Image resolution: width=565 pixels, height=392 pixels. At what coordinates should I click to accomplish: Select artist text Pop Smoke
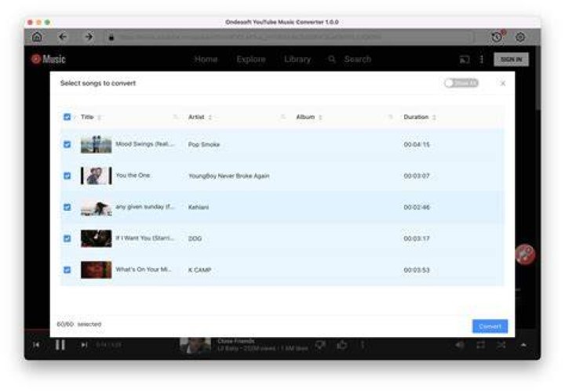[204, 144]
